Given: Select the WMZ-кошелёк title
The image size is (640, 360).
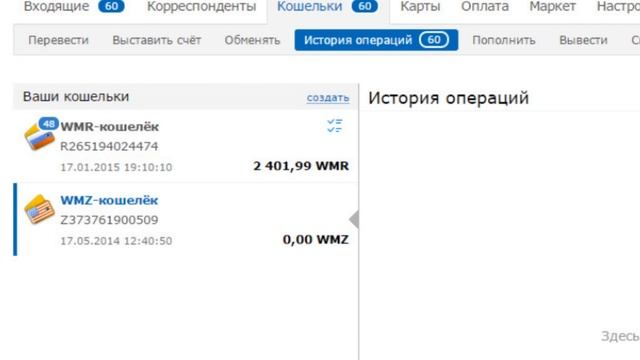Looking at the screenshot, I should coord(109,200).
